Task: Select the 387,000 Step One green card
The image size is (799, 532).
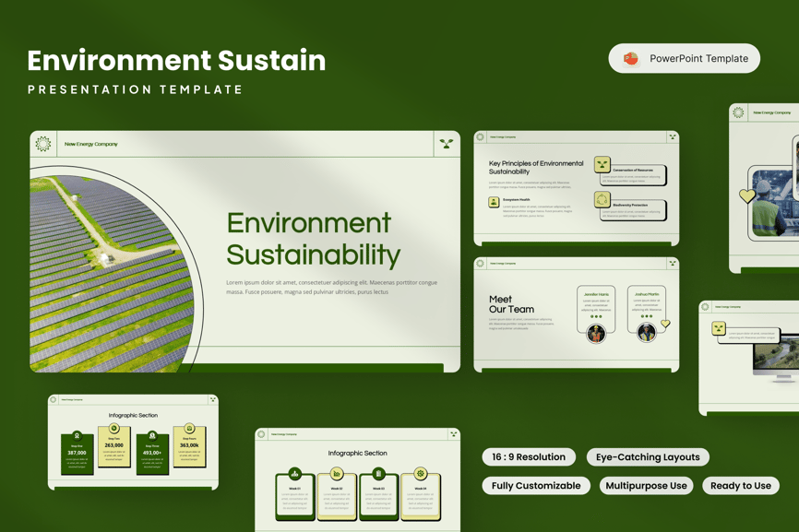Action: tap(78, 454)
